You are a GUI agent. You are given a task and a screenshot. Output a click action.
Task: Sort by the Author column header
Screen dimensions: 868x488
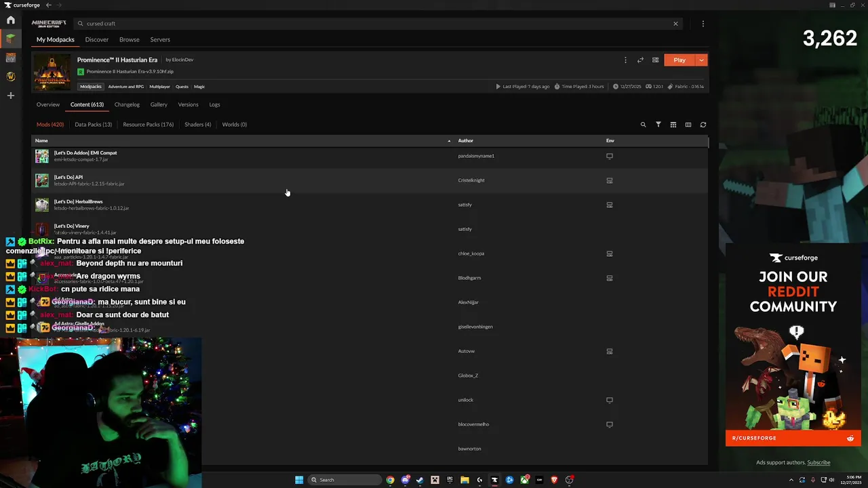[465, 140]
